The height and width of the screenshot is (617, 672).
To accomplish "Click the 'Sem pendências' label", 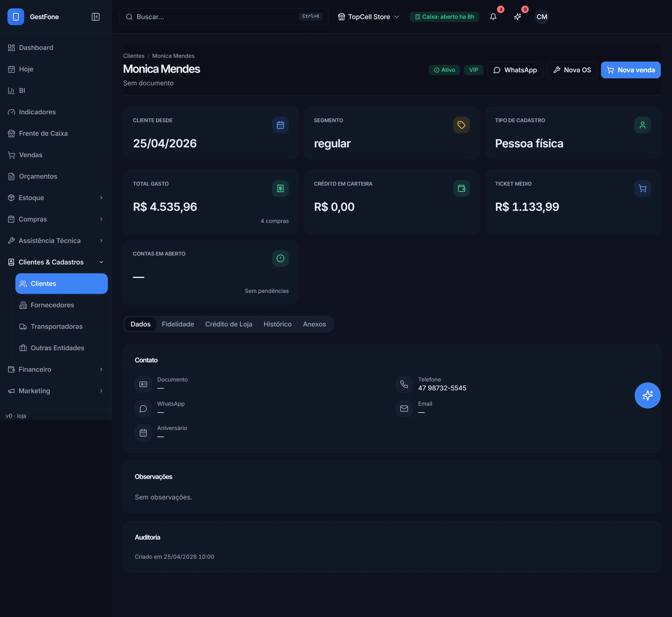I will (x=266, y=291).
